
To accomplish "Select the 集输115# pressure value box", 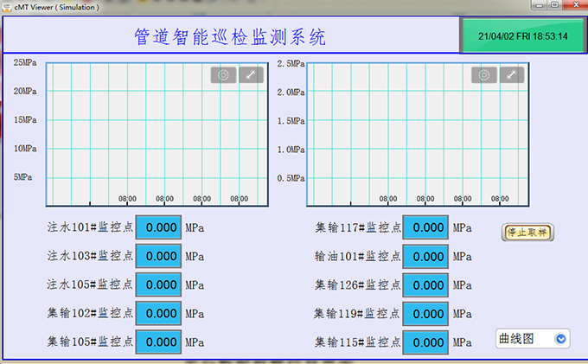I will click(x=426, y=342).
